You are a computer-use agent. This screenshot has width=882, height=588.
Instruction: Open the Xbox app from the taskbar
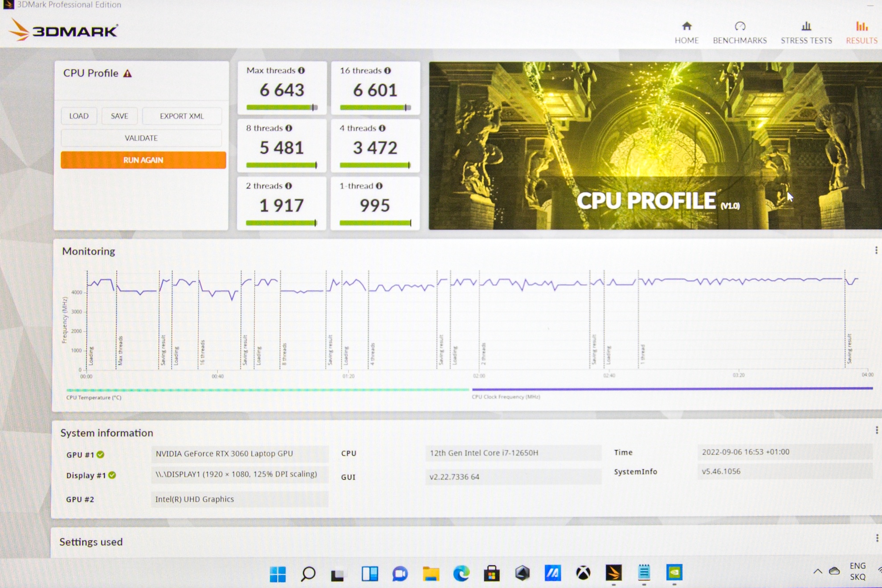click(583, 573)
